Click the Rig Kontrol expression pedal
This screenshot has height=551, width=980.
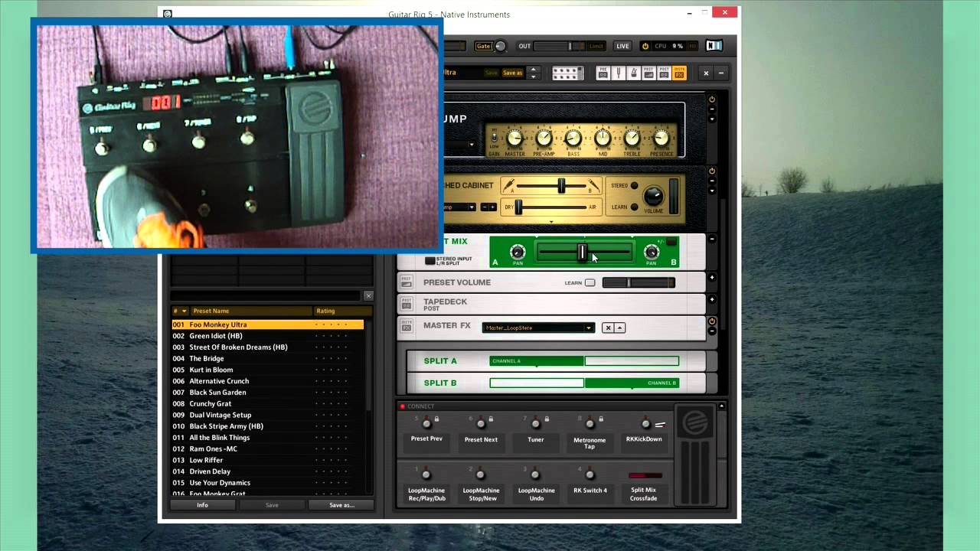click(x=695, y=455)
